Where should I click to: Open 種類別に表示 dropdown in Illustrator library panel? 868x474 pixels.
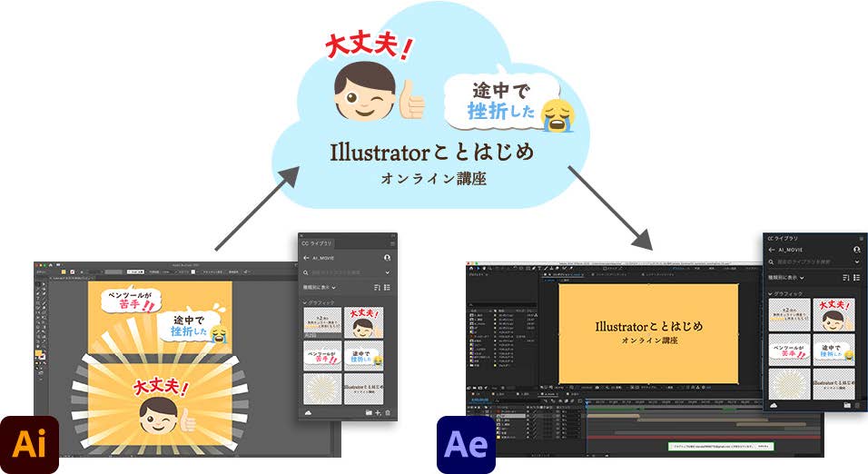click(x=320, y=287)
